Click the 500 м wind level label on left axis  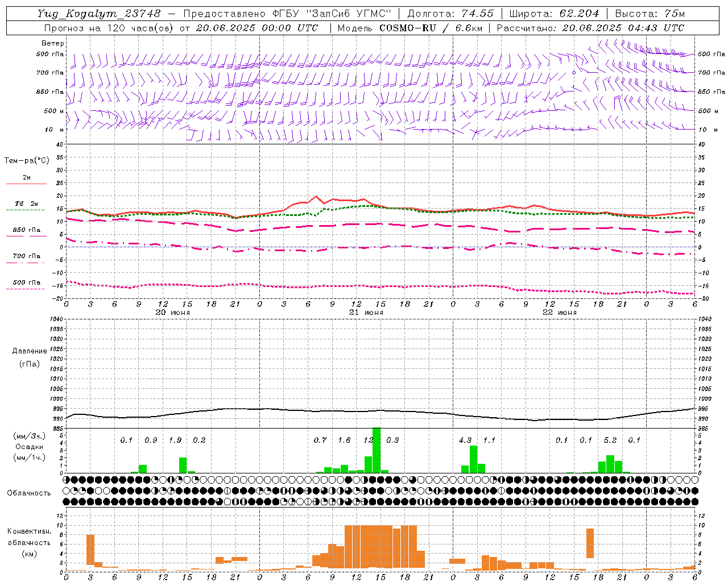click(54, 111)
